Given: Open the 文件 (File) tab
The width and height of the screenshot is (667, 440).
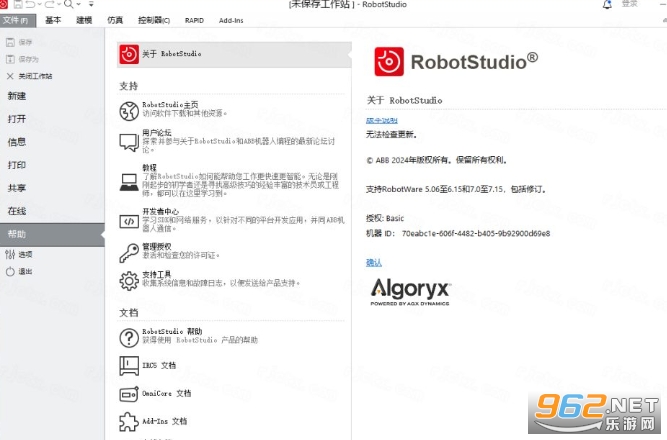Looking at the screenshot, I should click(18, 20).
